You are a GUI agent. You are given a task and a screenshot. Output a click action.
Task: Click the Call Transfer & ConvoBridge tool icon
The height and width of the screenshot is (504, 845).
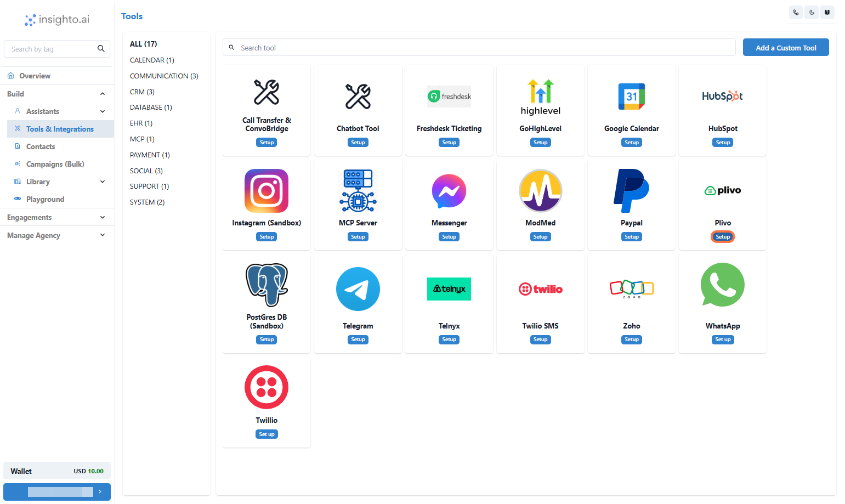click(266, 92)
